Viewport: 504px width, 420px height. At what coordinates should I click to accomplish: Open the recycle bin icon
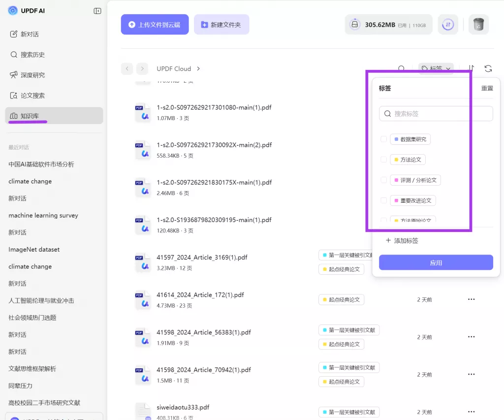tap(478, 24)
